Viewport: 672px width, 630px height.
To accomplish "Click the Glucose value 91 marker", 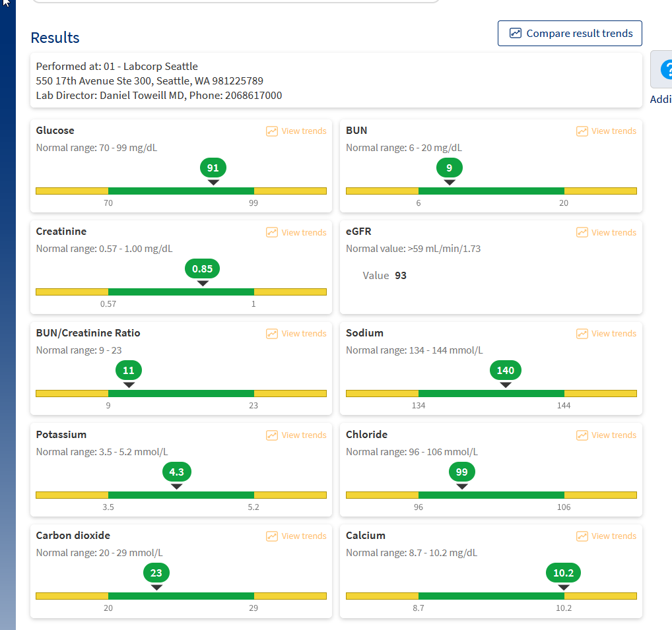I will (213, 168).
